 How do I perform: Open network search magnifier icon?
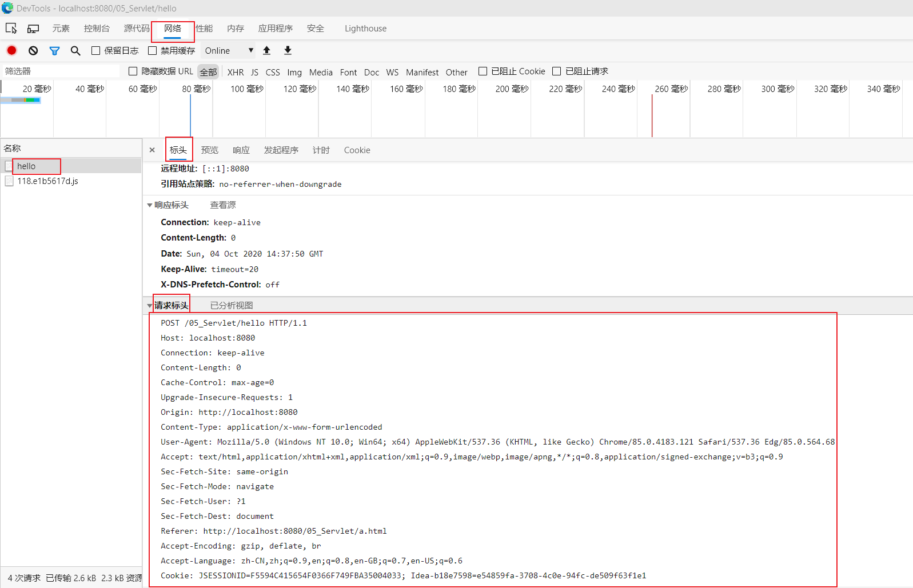(75, 50)
